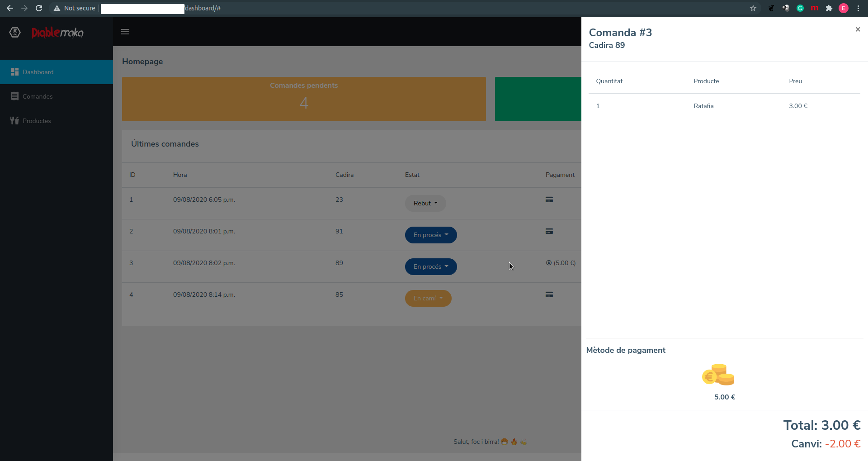Click the Últimes comandes heading

click(x=165, y=144)
